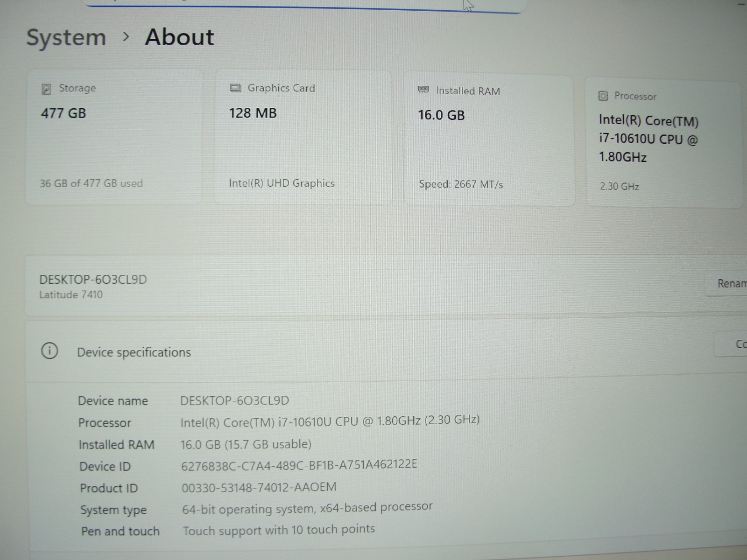Image resolution: width=747 pixels, height=560 pixels.
Task: Go back to System in breadcrumb
Action: point(66,37)
